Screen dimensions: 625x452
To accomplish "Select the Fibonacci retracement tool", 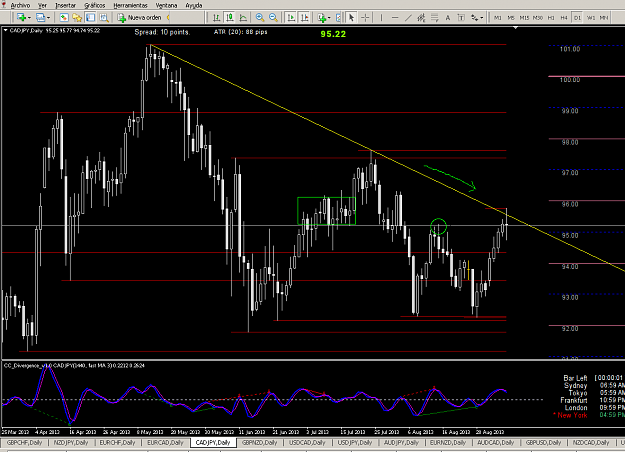I will (434, 18).
